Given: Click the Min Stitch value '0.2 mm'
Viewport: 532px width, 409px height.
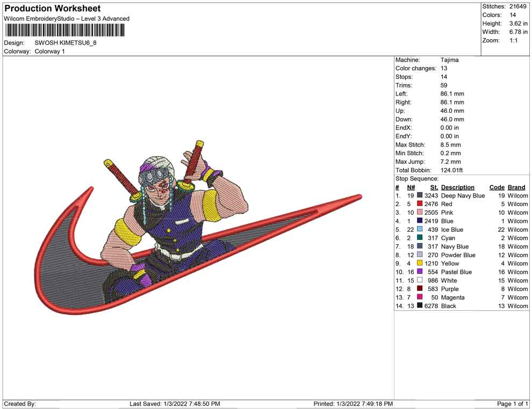Looking at the screenshot, I should (x=450, y=153).
